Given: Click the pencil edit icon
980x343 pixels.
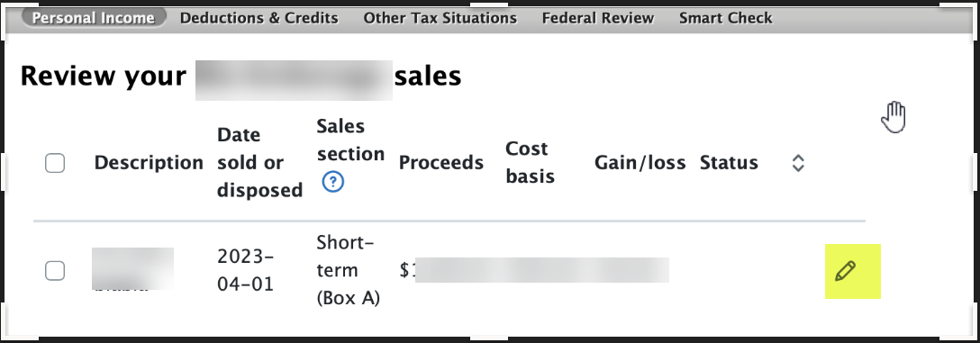Looking at the screenshot, I should click(x=845, y=271).
